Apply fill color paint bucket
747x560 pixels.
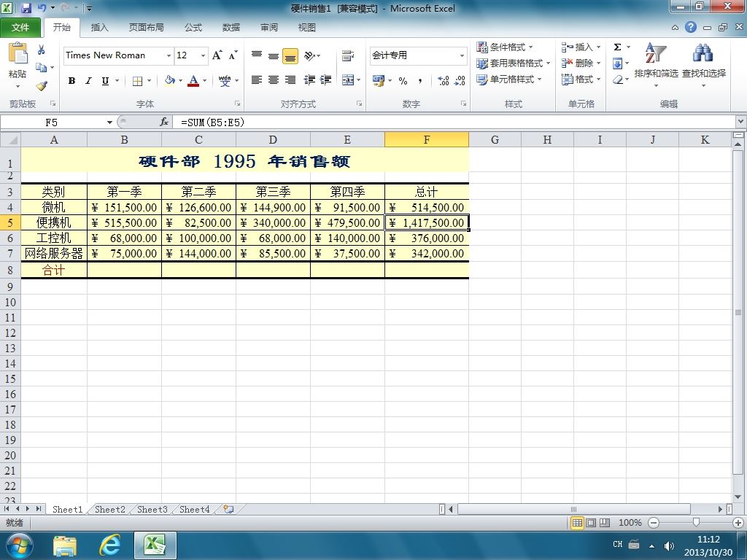click(x=169, y=81)
